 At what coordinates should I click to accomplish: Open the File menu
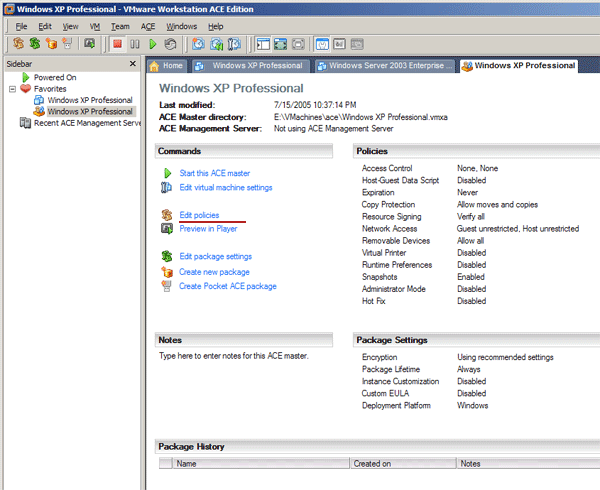click(x=21, y=26)
